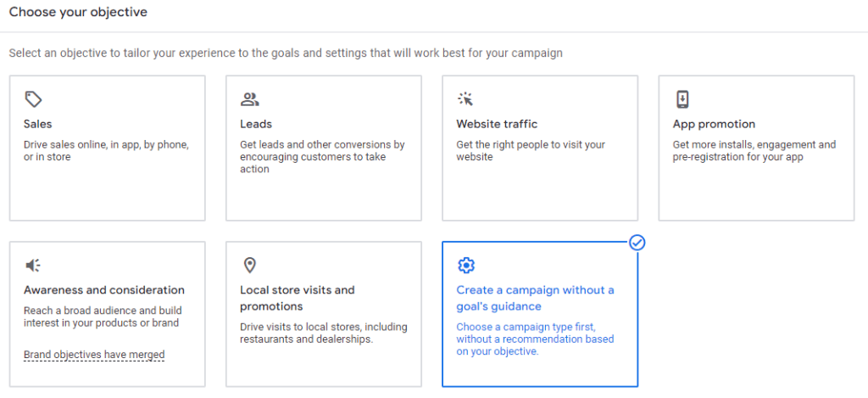Click the Website traffic cursor icon

[465, 99]
